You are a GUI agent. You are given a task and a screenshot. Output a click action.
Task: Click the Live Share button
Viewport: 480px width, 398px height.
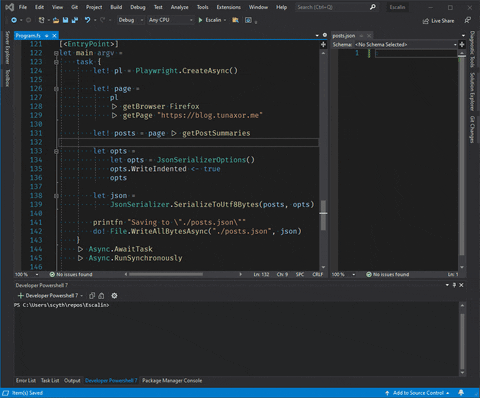click(438, 21)
